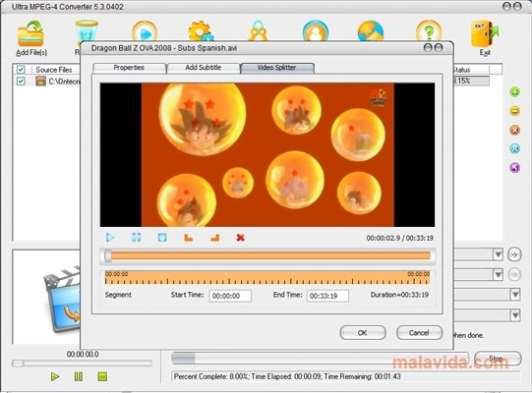Open the Help question mark icon
The height and width of the screenshot is (393, 532).
click(429, 31)
